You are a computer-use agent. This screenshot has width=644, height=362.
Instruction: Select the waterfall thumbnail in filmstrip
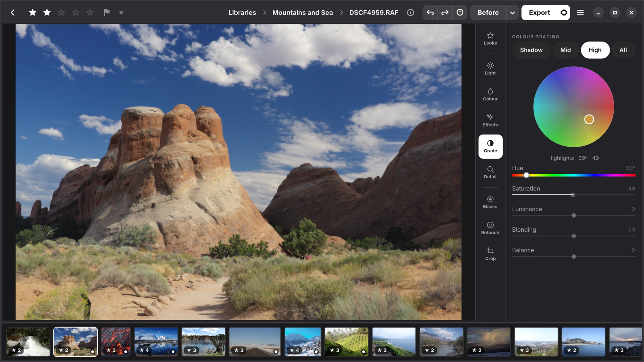pos(28,342)
